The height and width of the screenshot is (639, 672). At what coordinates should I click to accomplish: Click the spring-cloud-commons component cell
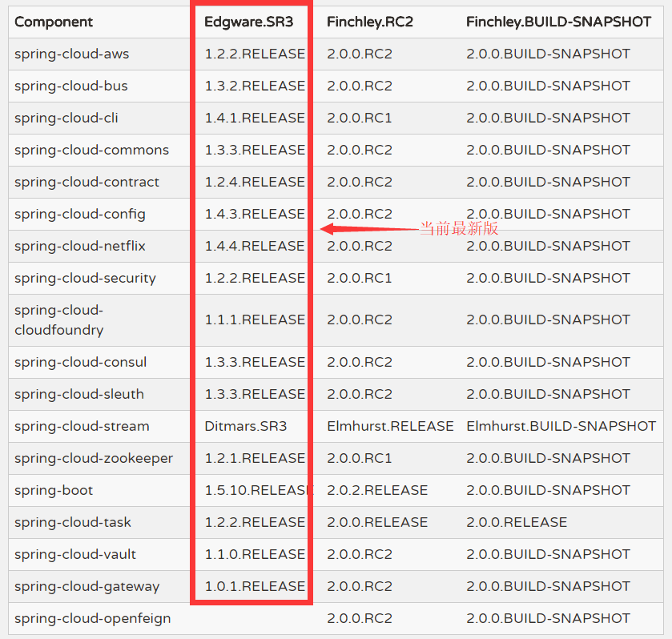(x=92, y=150)
